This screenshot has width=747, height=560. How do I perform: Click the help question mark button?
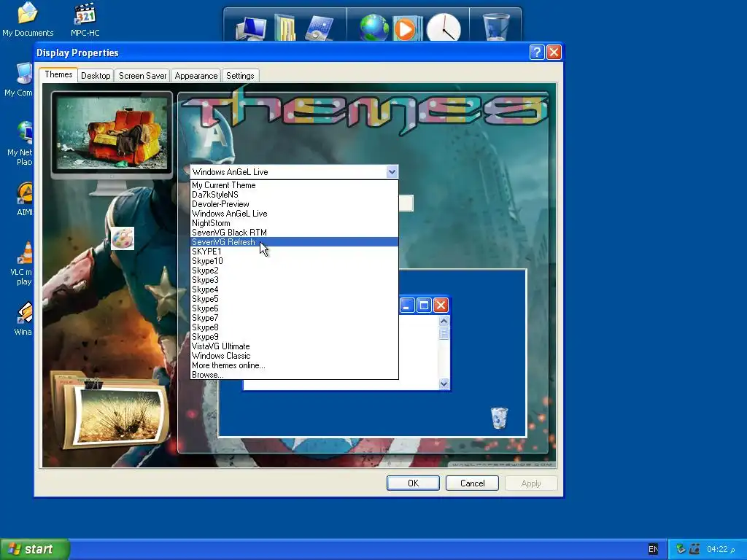(x=536, y=52)
